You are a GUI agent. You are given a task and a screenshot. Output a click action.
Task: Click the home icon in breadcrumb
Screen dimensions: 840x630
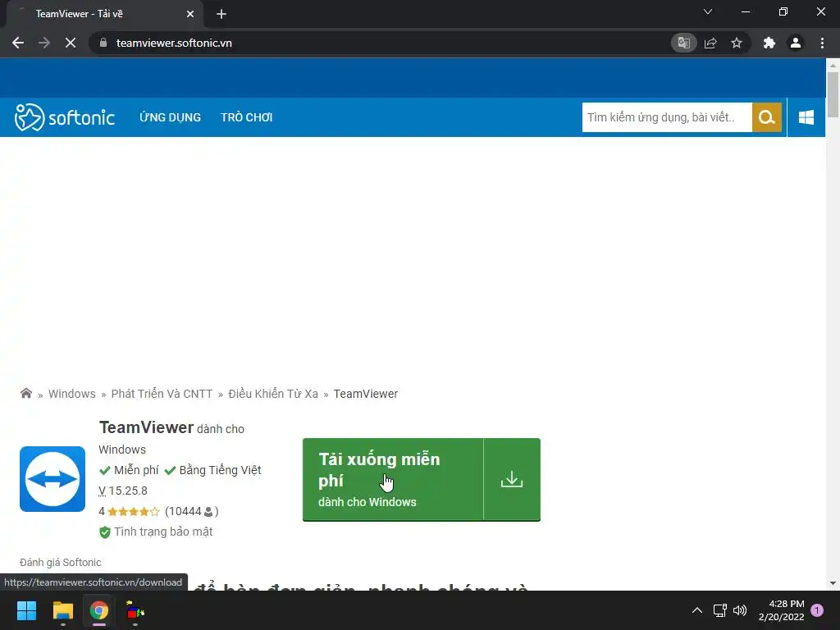click(25, 394)
